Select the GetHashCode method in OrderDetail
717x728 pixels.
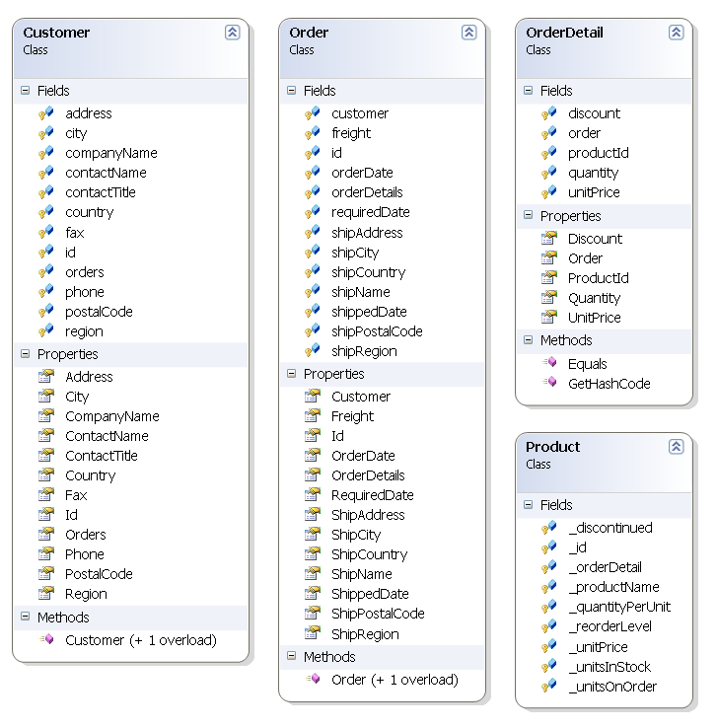pyautogui.click(x=609, y=384)
